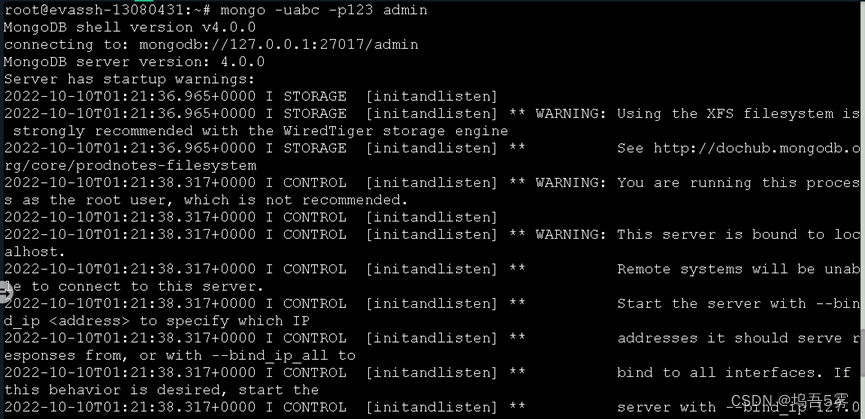Open the dochub.mongodb.org documentation URL
This screenshot has width=865, height=419.
click(757, 148)
